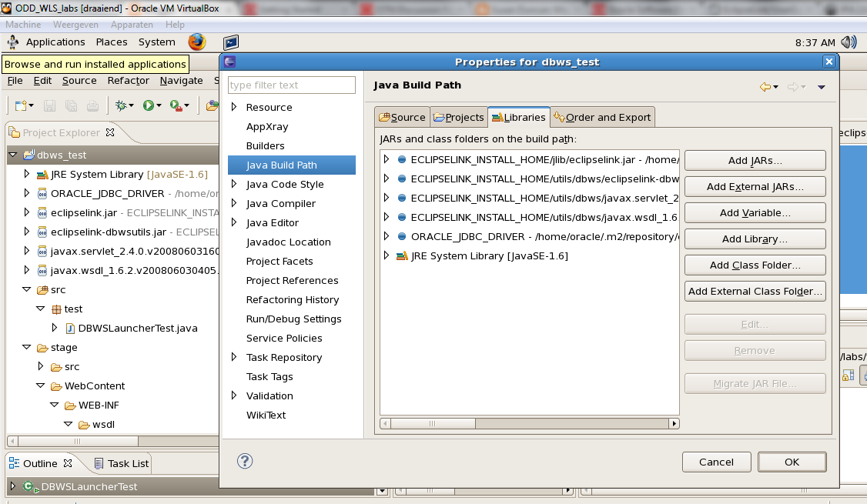Switch to Order and Export tab
Viewport: 867px width, 504px height.
click(602, 117)
